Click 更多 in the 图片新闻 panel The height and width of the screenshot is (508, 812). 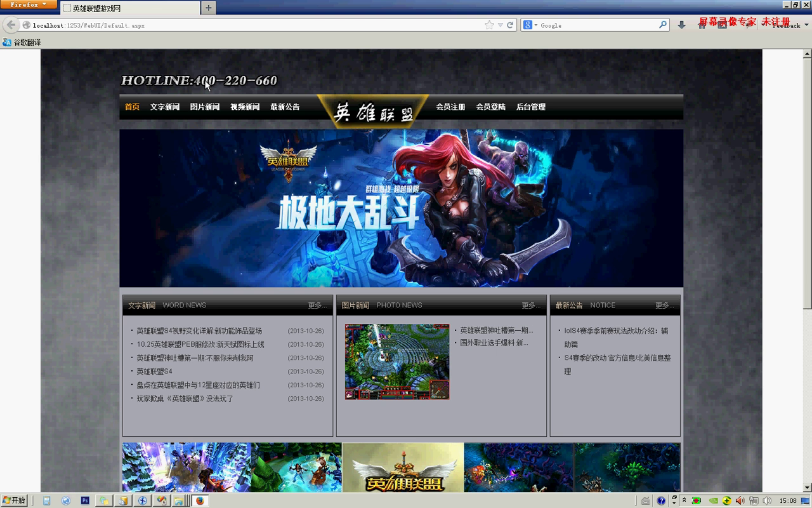coord(531,305)
